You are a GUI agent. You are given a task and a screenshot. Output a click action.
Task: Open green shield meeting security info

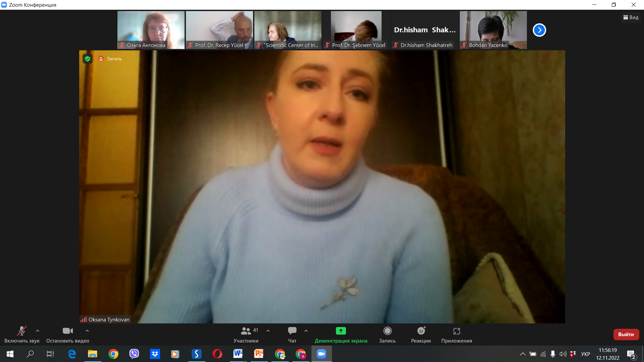point(88,59)
